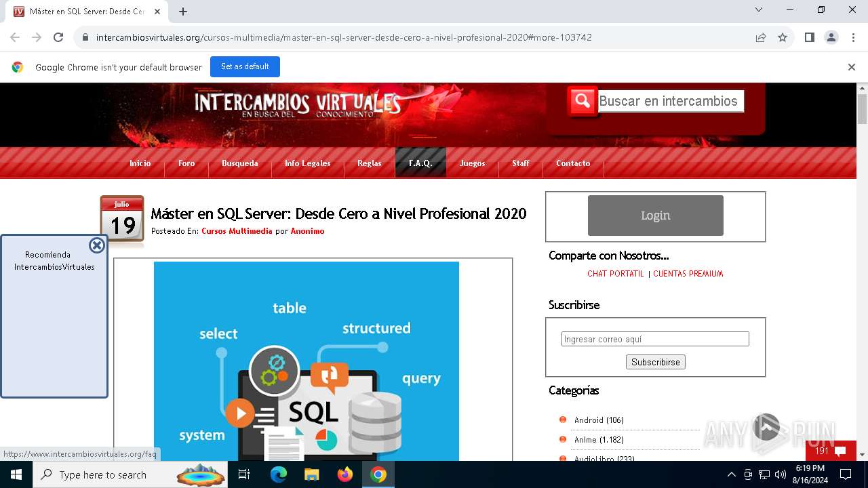Image resolution: width=868 pixels, height=488 pixels.
Task: Open the CUENTAS PREMIUM link
Action: click(688, 274)
